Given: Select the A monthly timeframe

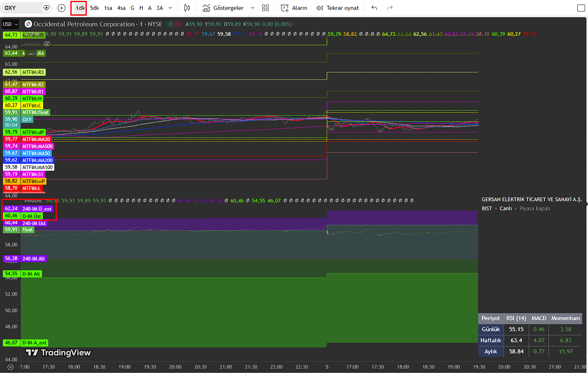Looking at the screenshot, I should click(x=150, y=8).
